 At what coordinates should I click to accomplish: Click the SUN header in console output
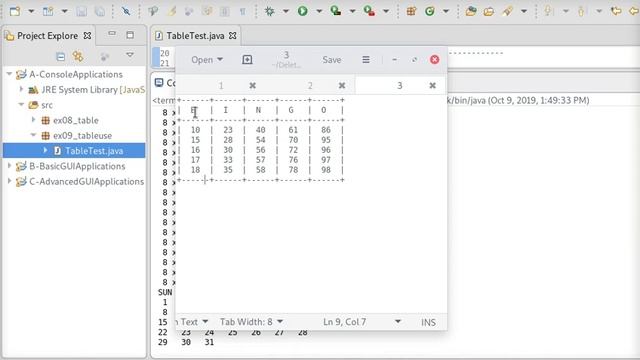coord(165,292)
